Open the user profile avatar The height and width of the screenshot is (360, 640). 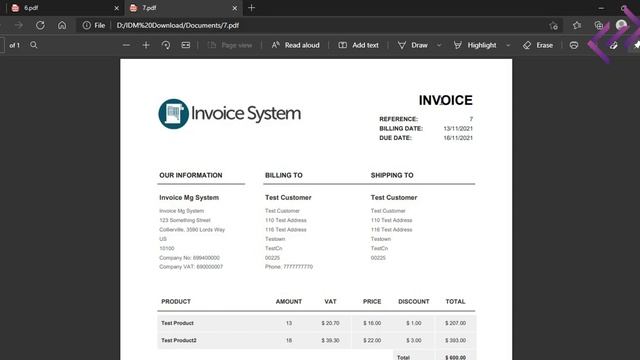621,25
